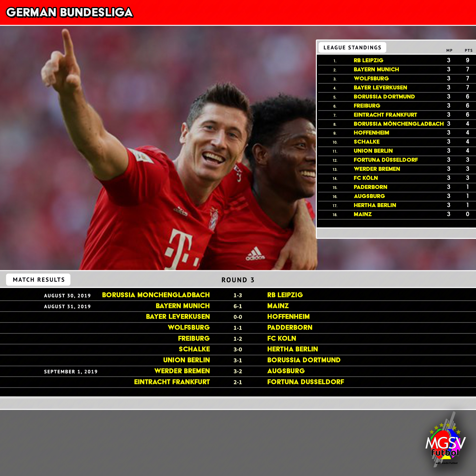Viewport: 476px width, 476px height.
Task: Select BORUSSIA DORTMUND in league standings
Action: [x=384, y=97]
